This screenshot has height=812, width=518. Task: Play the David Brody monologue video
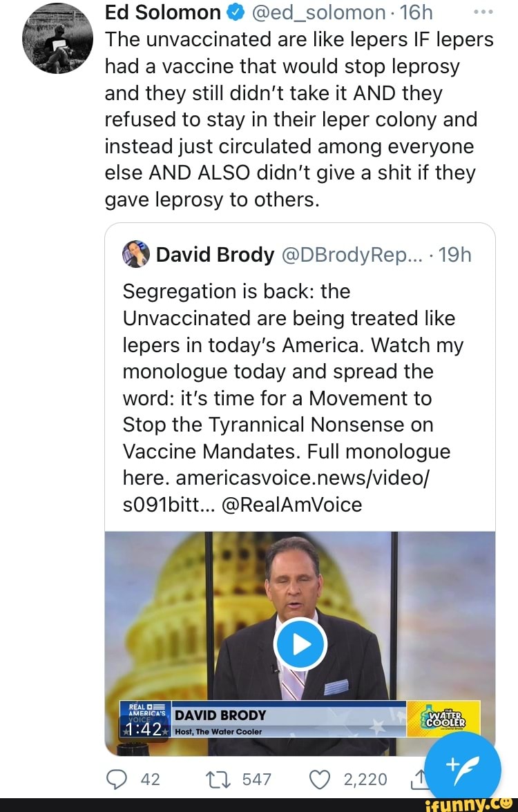tap(300, 644)
